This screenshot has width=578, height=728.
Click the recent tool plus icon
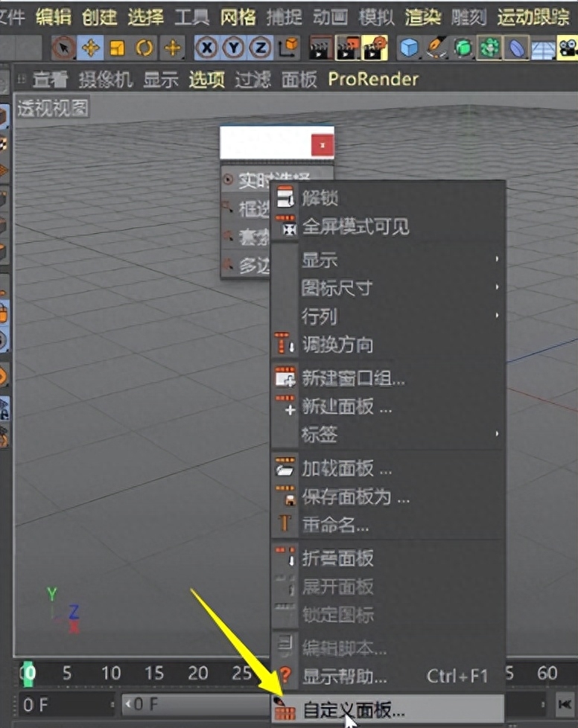click(172, 48)
